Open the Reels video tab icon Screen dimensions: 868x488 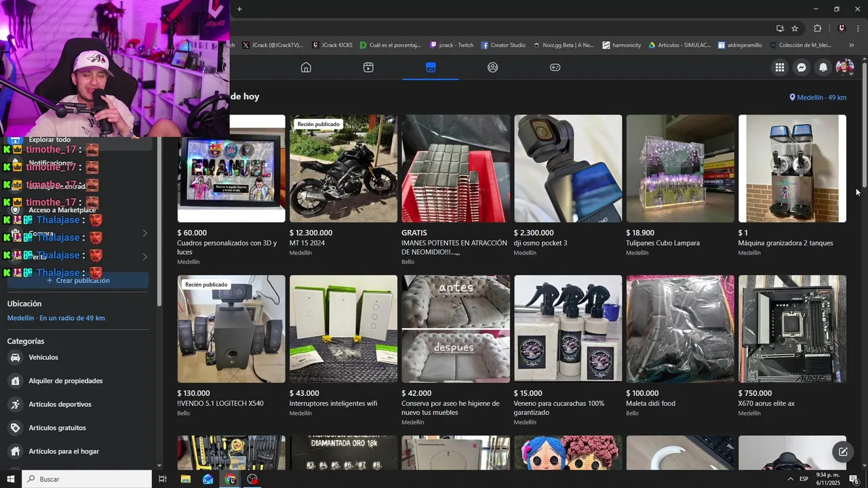click(368, 67)
